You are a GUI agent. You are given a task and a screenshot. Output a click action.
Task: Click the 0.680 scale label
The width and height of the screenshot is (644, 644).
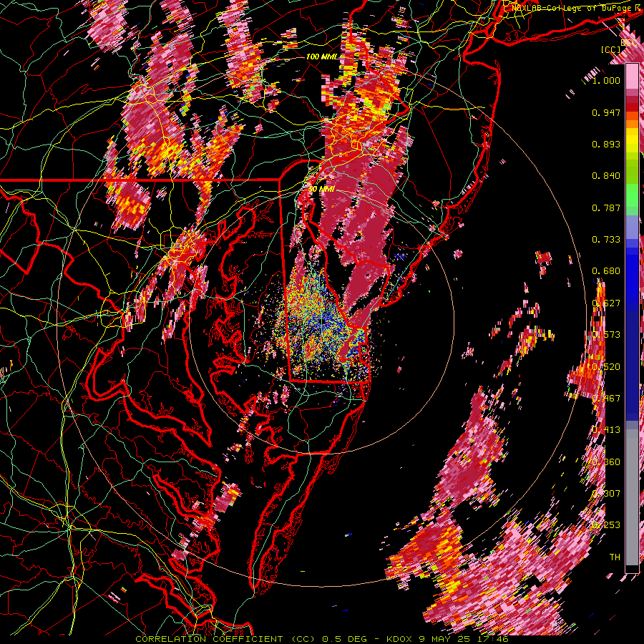point(606,271)
